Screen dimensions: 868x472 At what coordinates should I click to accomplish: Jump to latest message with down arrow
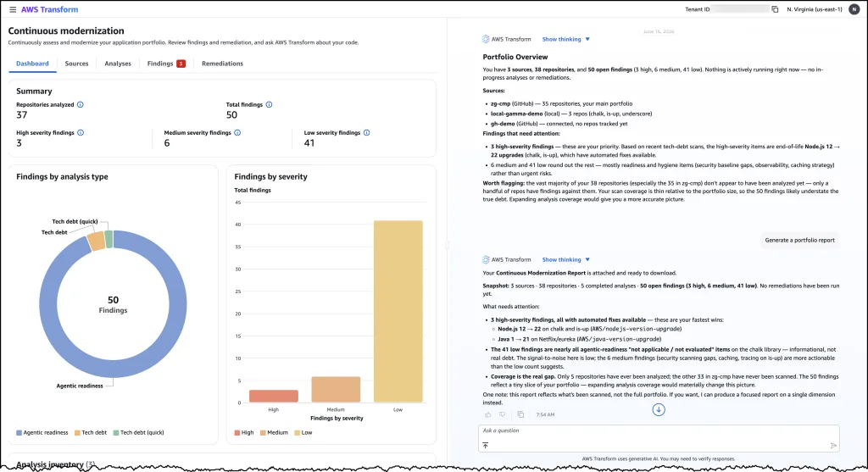658,409
